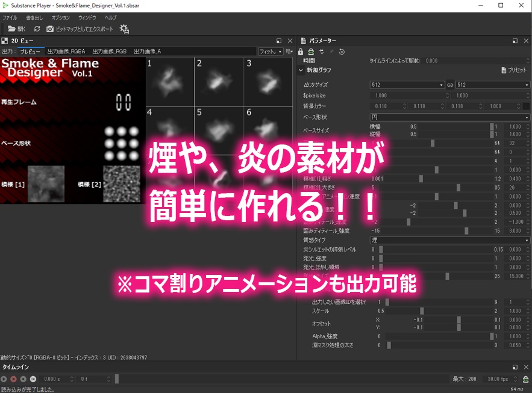Click the 時間 value field showing 0.000

476,61
